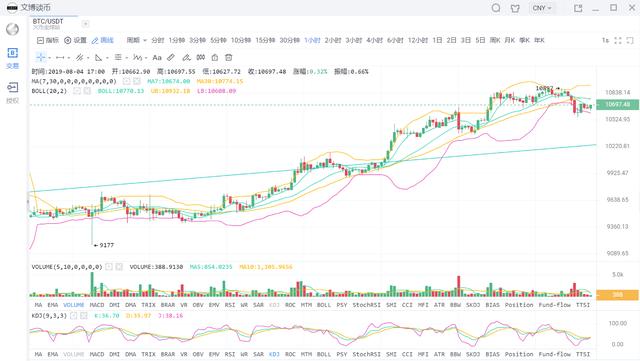This screenshot has height=361, width=640.
Task: Select the Aa text annotation tool
Action: pos(157,58)
